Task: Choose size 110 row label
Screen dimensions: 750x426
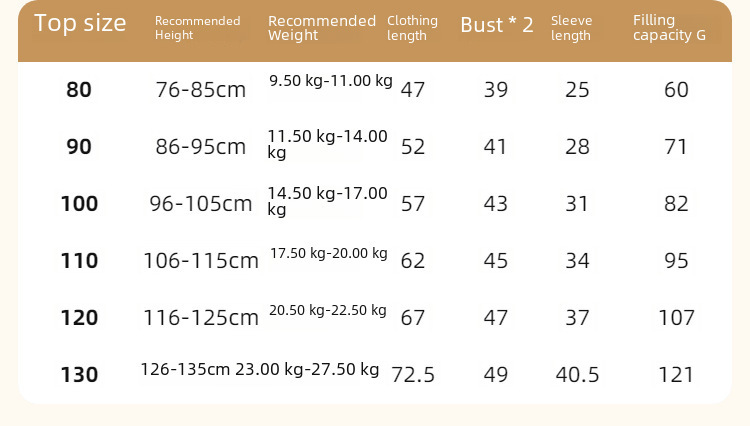Action: pyautogui.click(x=79, y=261)
